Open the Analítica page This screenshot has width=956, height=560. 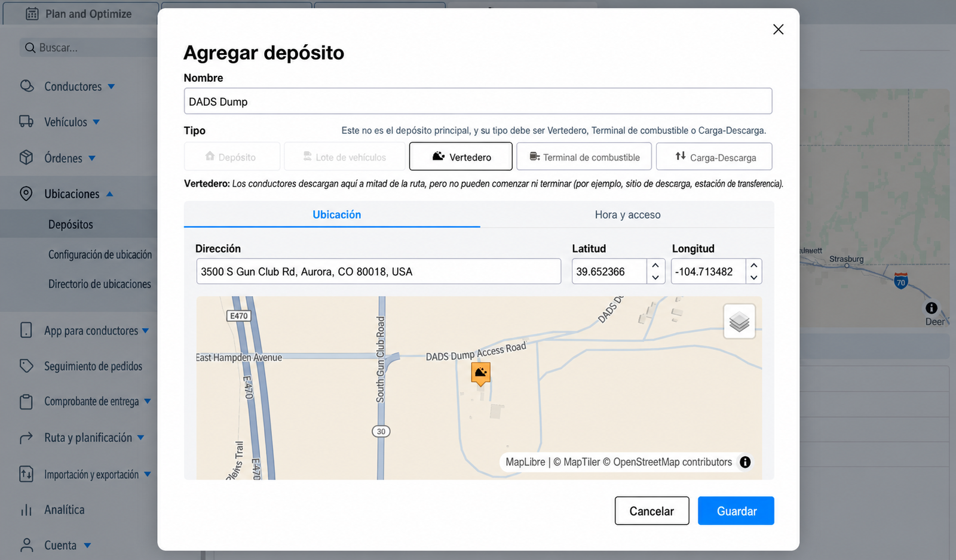[65, 510]
